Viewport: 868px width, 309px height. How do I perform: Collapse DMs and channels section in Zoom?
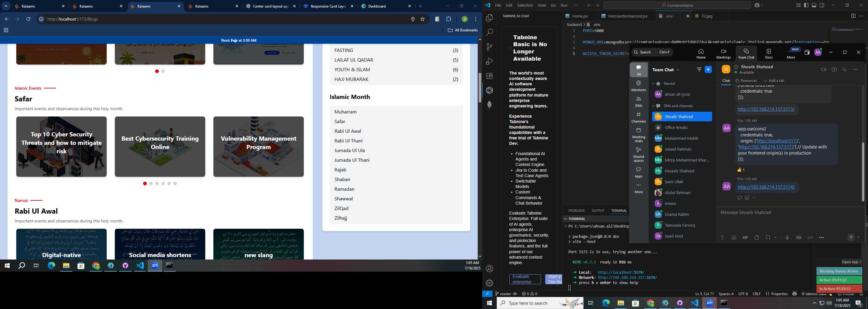tap(653, 106)
